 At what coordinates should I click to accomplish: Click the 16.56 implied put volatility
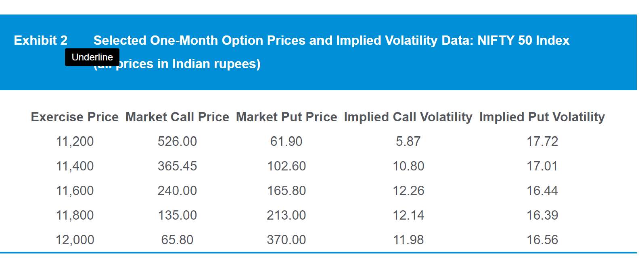coord(542,240)
